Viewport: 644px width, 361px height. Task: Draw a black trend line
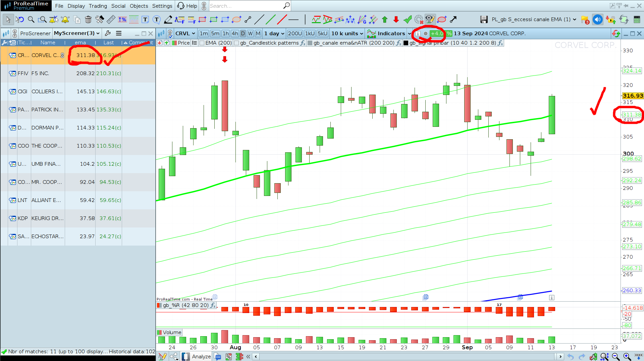[259, 19]
